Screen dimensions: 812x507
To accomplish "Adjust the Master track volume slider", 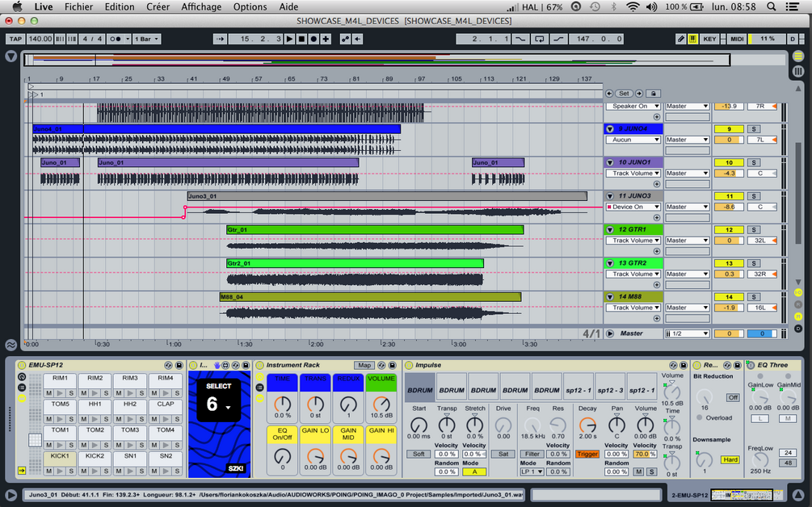I will coord(729,333).
